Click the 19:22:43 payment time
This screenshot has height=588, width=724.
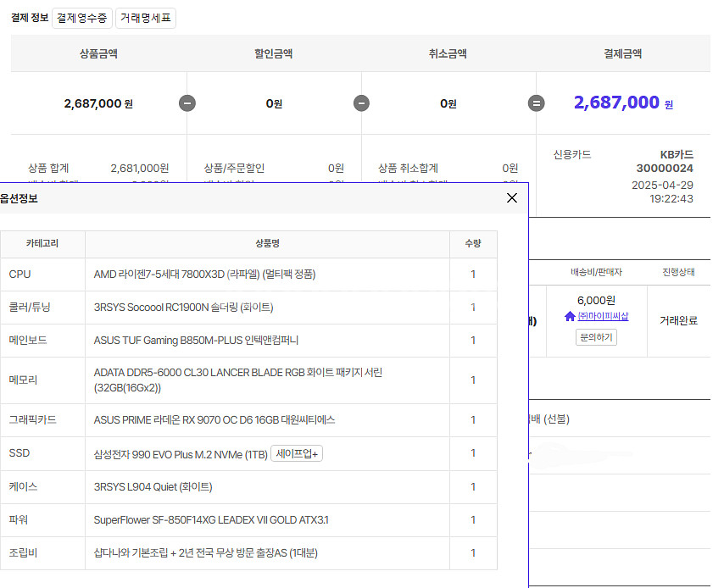(671, 199)
